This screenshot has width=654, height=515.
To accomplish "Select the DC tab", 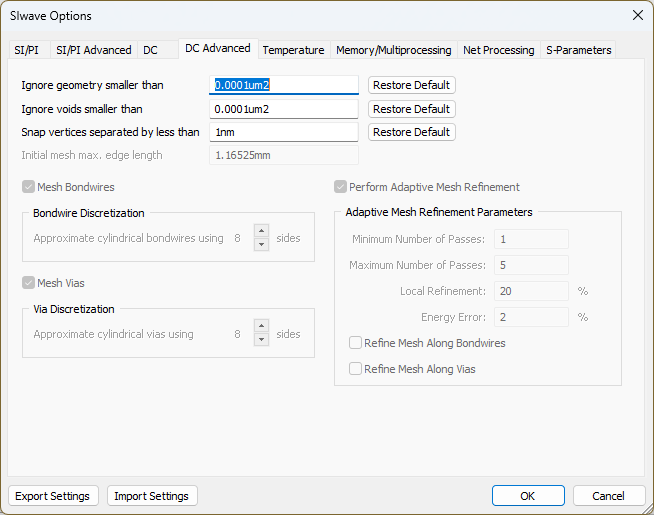I will pos(158,50).
